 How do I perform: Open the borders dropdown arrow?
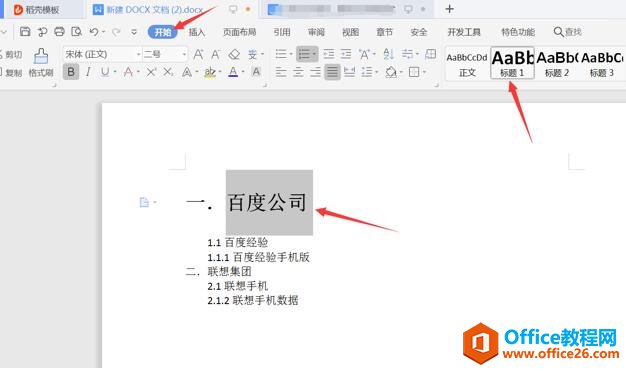pos(424,72)
